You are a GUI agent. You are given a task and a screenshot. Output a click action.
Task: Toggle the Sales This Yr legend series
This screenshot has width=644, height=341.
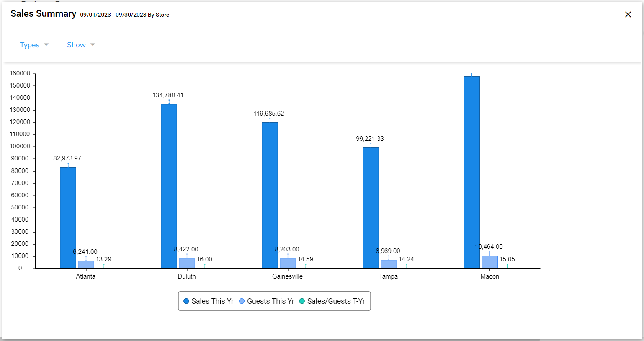pos(208,301)
